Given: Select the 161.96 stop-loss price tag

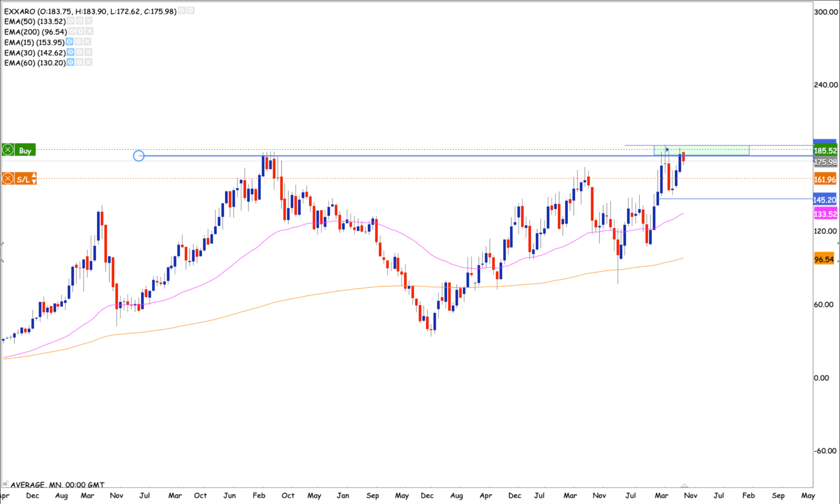Looking at the screenshot, I should 825,179.
